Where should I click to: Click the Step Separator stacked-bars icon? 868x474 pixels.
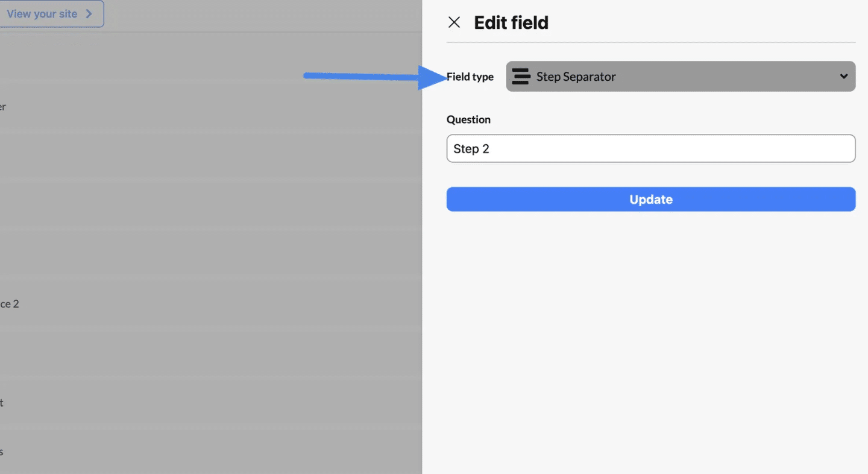(521, 77)
